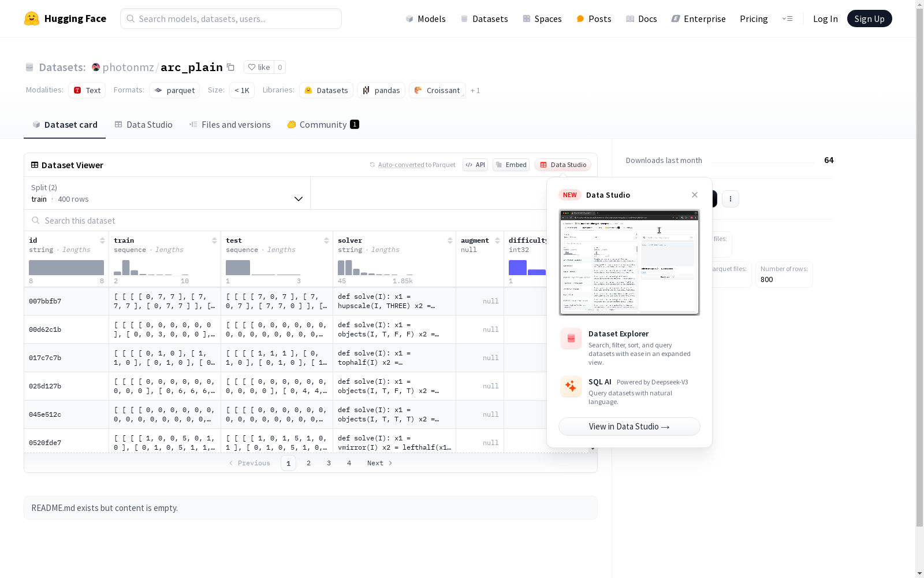Click the SQL AI sparkle icon

pyautogui.click(x=571, y=386)
